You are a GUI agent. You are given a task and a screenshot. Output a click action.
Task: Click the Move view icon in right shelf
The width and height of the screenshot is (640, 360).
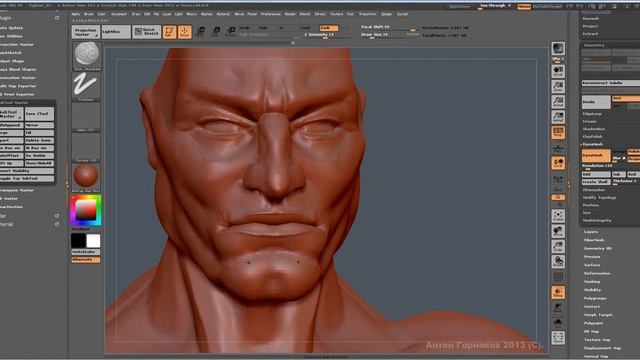click(558, 231)
